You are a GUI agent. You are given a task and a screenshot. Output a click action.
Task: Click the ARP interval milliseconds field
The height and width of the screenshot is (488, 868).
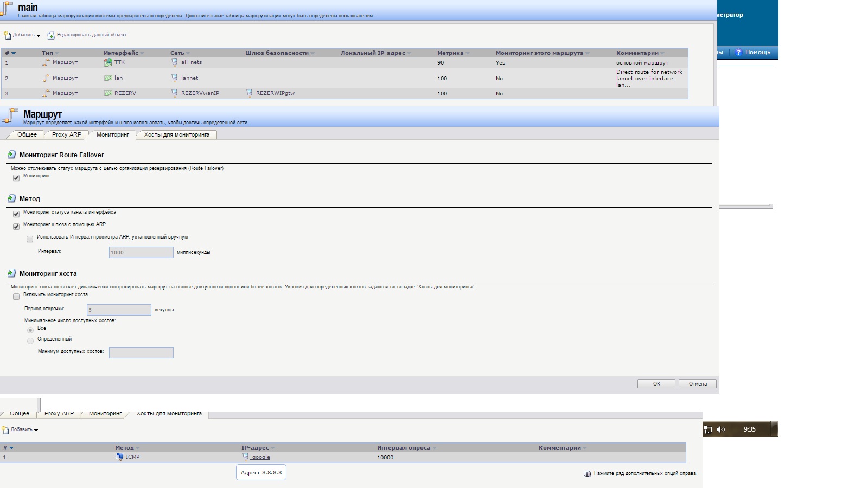click(x=141, y=252)
